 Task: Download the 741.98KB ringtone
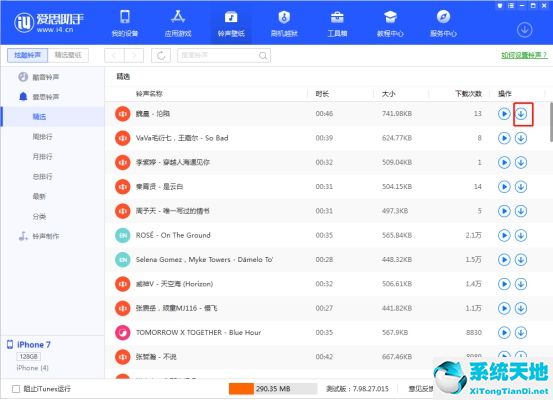point(521,114)
